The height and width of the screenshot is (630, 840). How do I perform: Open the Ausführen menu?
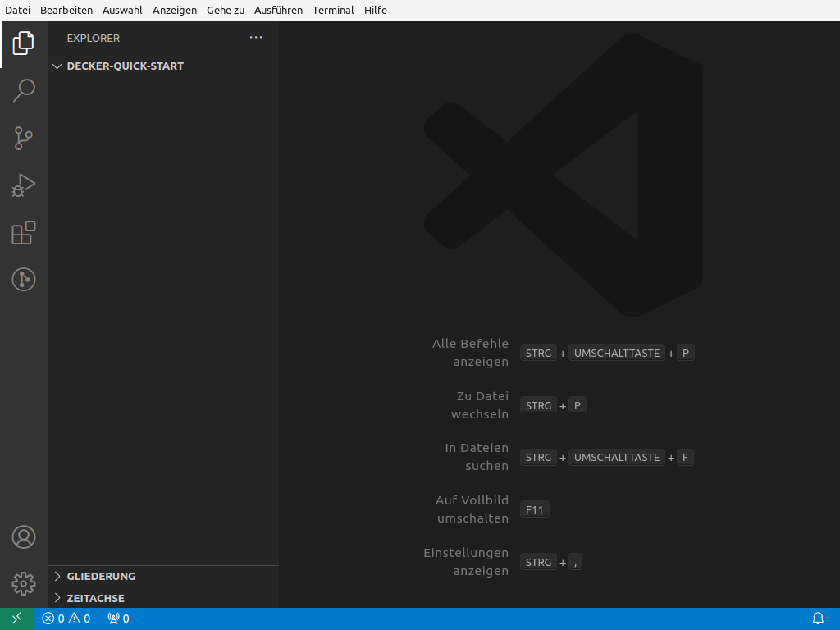pyautogui.click(x=279, y=10)
